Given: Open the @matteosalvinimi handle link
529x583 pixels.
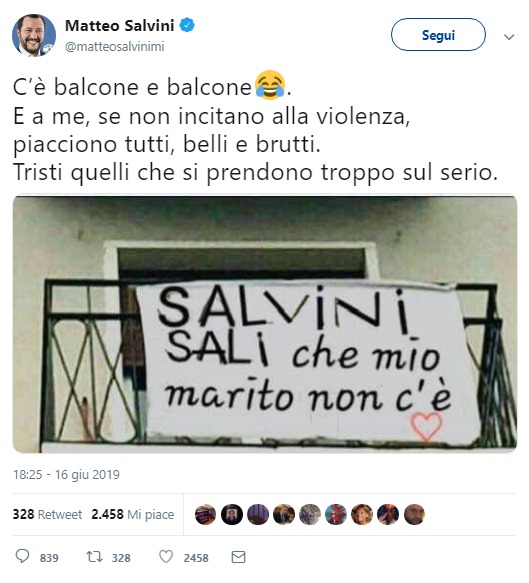Looking at the screenshot, I should (114, 47).
